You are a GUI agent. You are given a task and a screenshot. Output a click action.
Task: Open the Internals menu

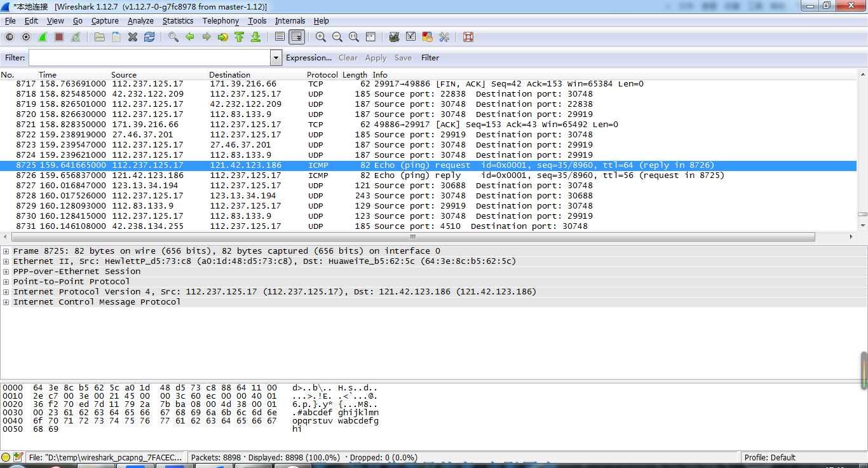tap(290, 21)
